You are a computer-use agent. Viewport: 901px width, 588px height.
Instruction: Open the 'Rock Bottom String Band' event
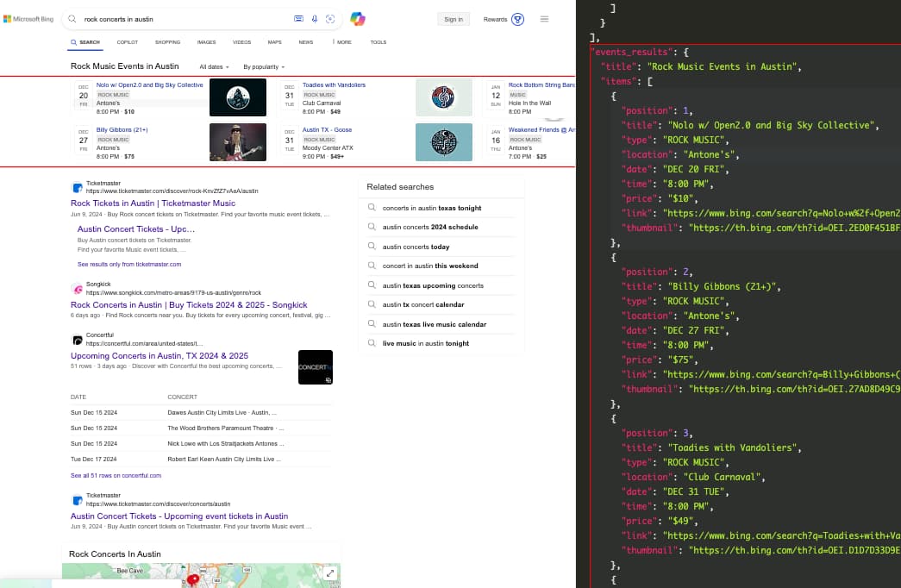(541, 85)
